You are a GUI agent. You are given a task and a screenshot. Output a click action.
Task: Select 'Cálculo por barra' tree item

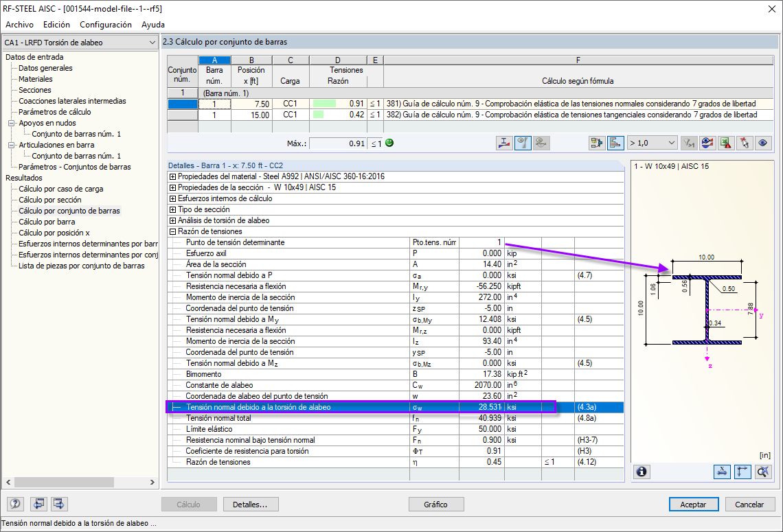(x=47, y=222)
